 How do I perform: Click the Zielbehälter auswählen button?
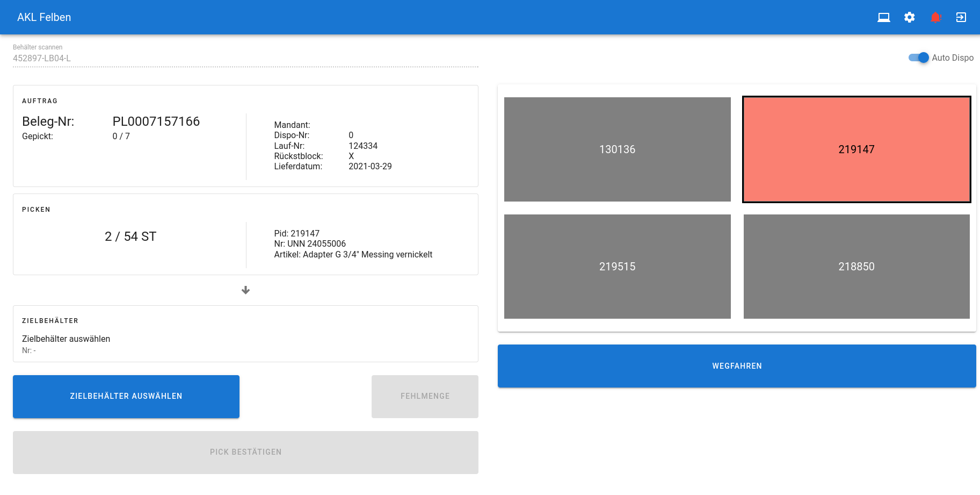click(126, 396)
